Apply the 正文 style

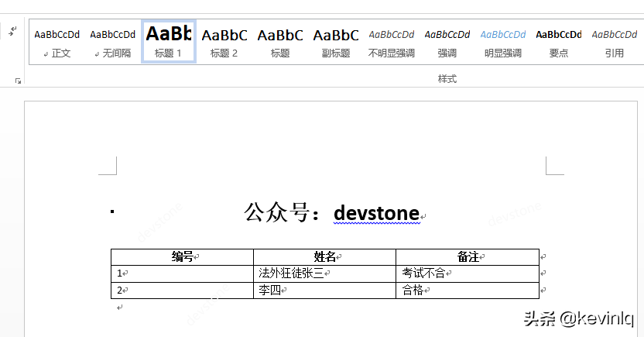point(57,42)
